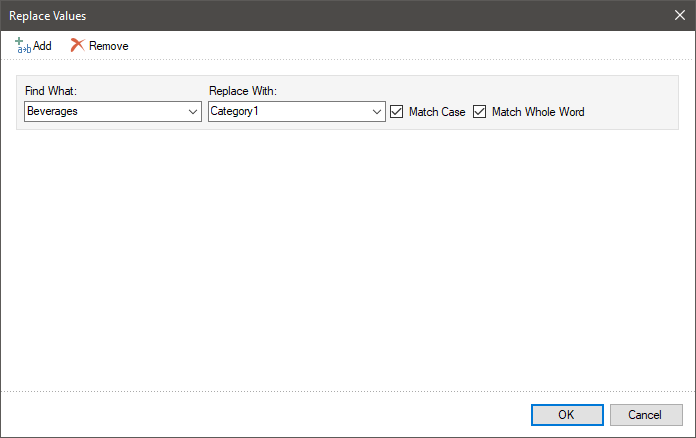This screenshot has width=696, height=438.
Task: Click the empty white area below the rule row
Action: coord(347,260)
